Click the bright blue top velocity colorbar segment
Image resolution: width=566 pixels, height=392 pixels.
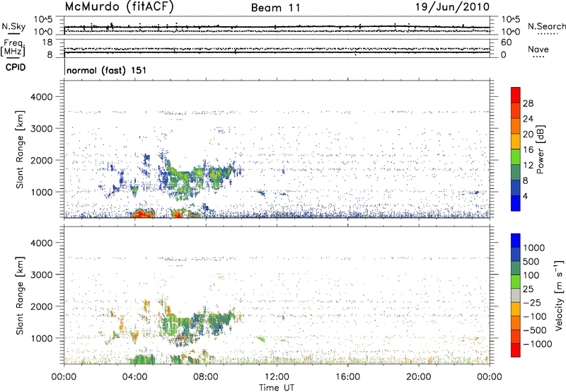[516, 241]
